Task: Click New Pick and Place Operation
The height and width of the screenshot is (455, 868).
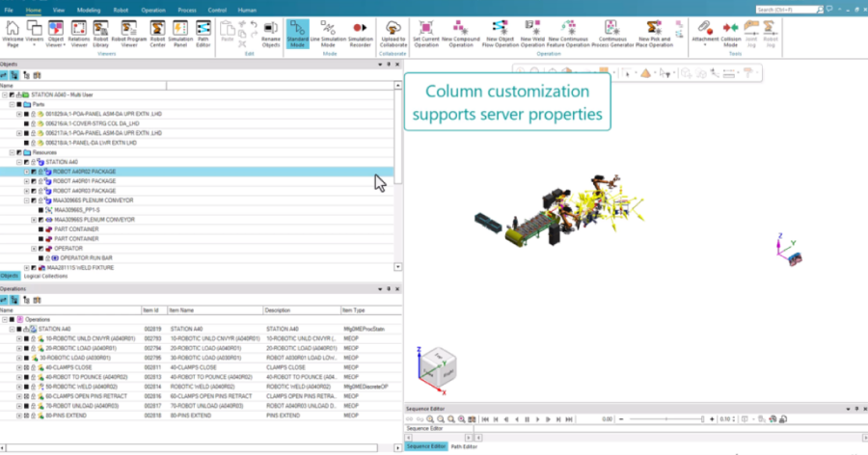Action: click(654, 33)
